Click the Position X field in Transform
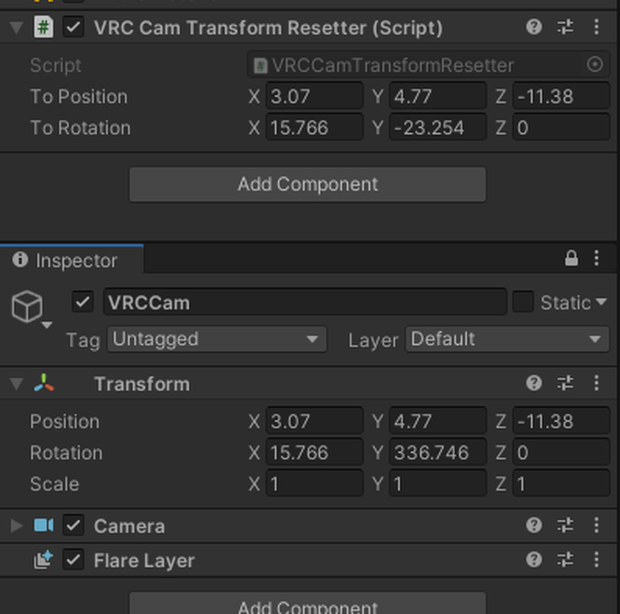 click(315, 421)
